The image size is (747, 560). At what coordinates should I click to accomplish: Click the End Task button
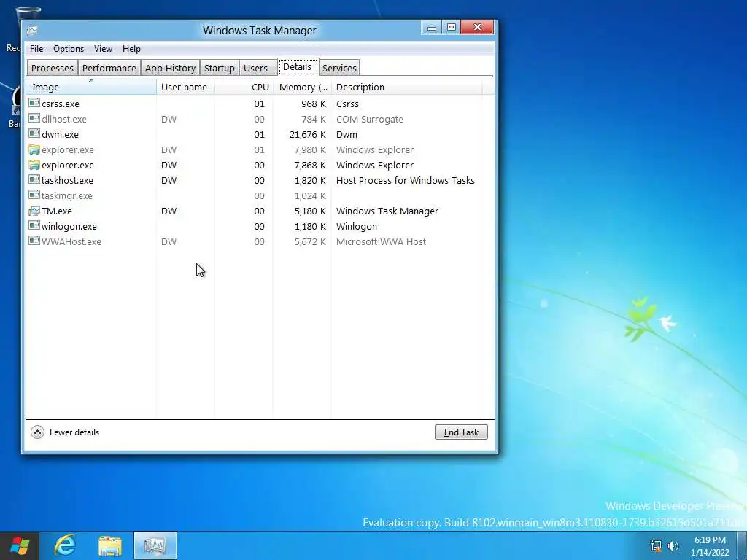461,432
